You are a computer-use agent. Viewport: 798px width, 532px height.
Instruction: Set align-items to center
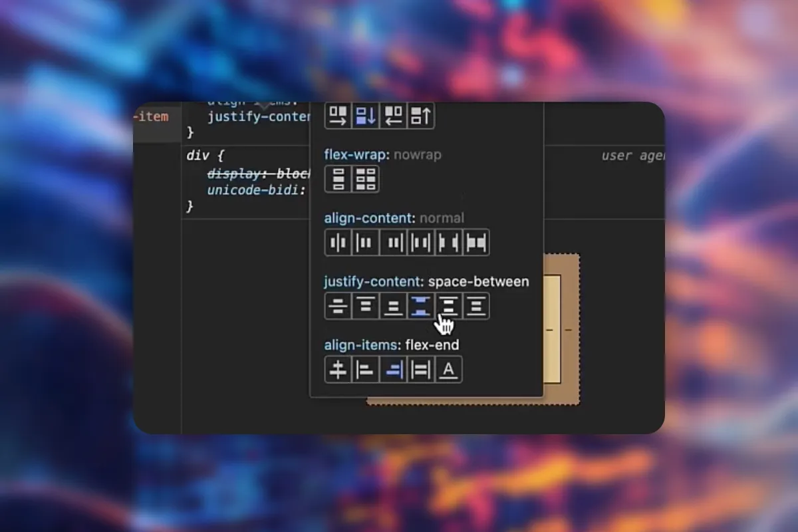coord(338,370)
